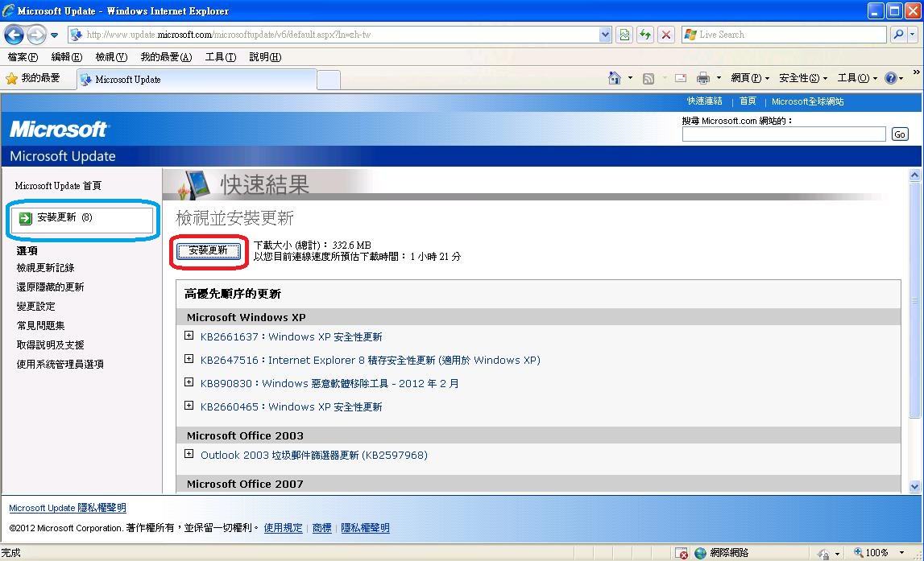Click the popup blocker status bar icon
Screen dimensions: 924x561
(x=682, y=553)
